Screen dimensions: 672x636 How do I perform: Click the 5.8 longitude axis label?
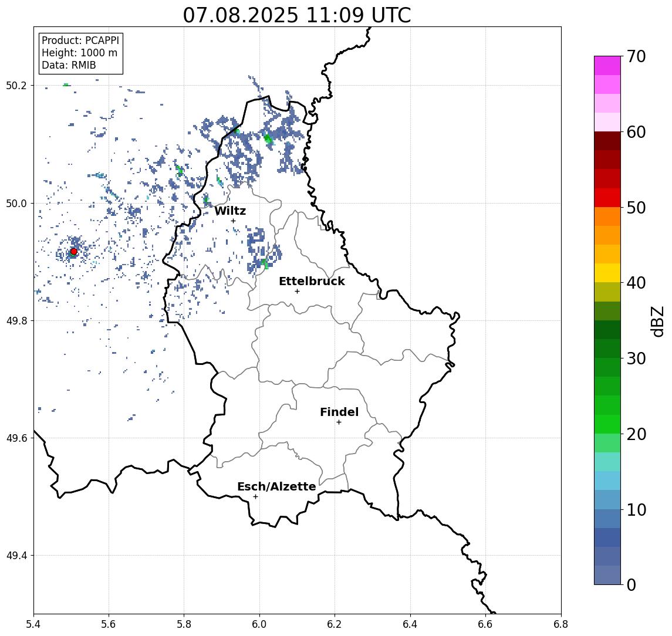[184, 624]
